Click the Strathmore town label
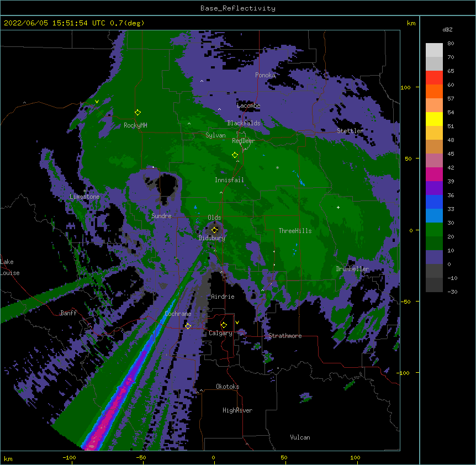Image resolution: width=476 pixels, height=465 pixels. coord(285,336)
